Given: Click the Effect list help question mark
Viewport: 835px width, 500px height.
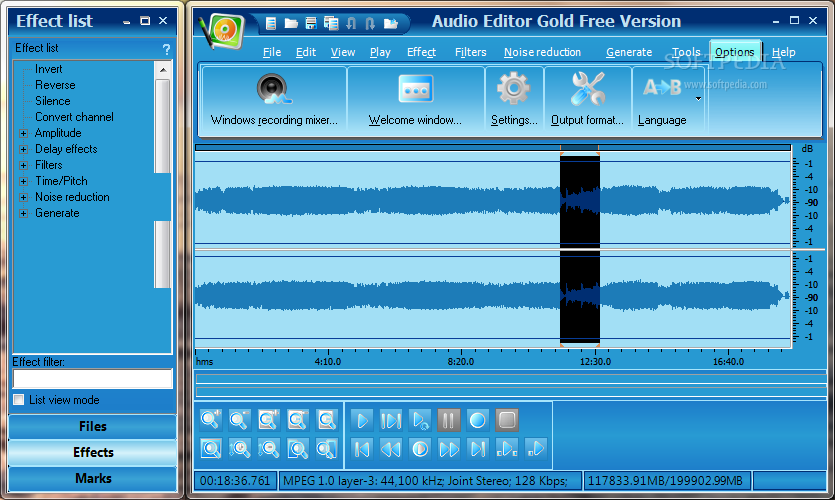Looking at the screenshot, I should tap(166, 49).
